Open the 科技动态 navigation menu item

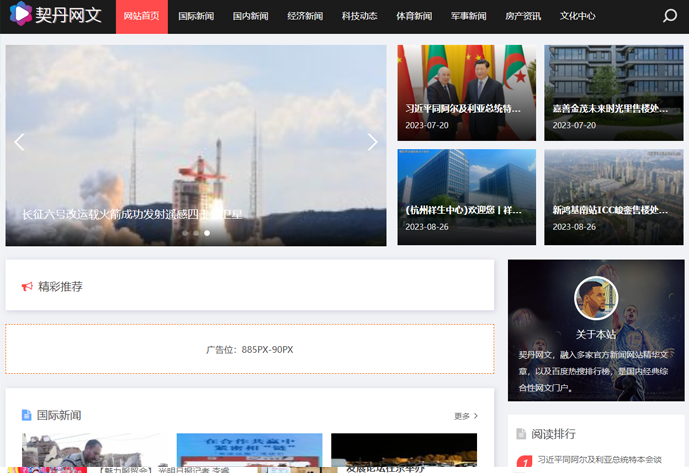click(359, 17)
